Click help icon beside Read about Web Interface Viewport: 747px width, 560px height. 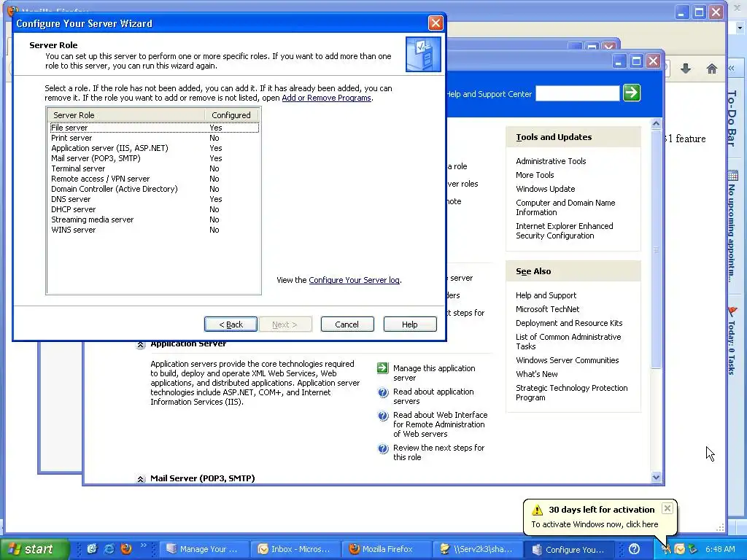(382, 416)
